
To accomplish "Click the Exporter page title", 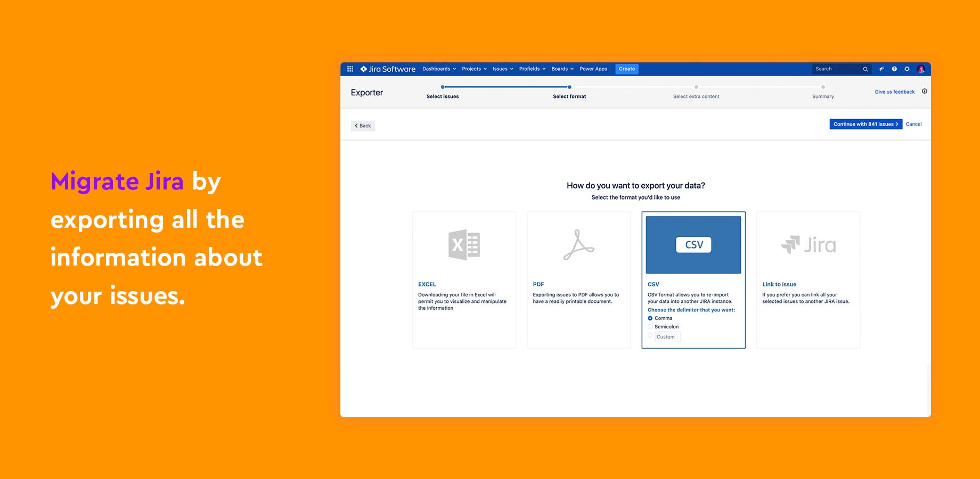I will [x=367, y=93].
